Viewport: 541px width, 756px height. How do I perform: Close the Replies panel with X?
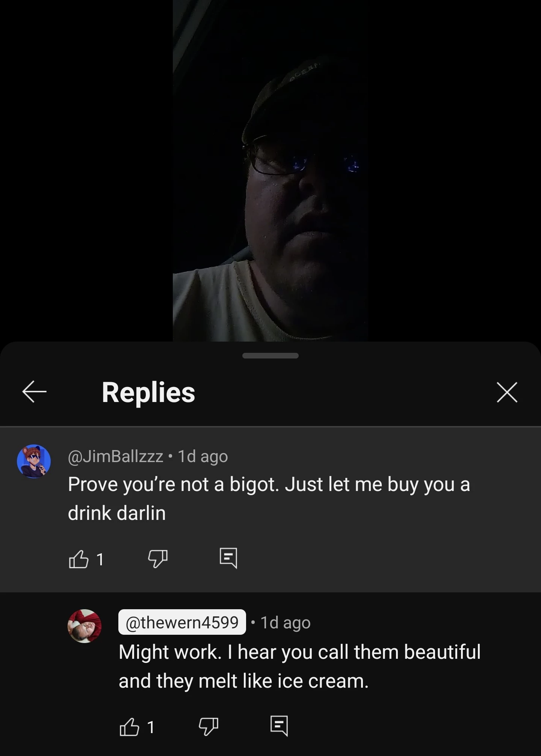coord(507,392)
